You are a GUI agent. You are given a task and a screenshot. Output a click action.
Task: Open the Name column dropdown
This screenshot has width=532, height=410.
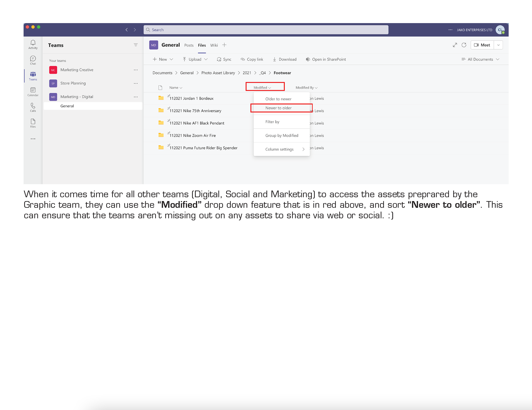tap(176, 88)
